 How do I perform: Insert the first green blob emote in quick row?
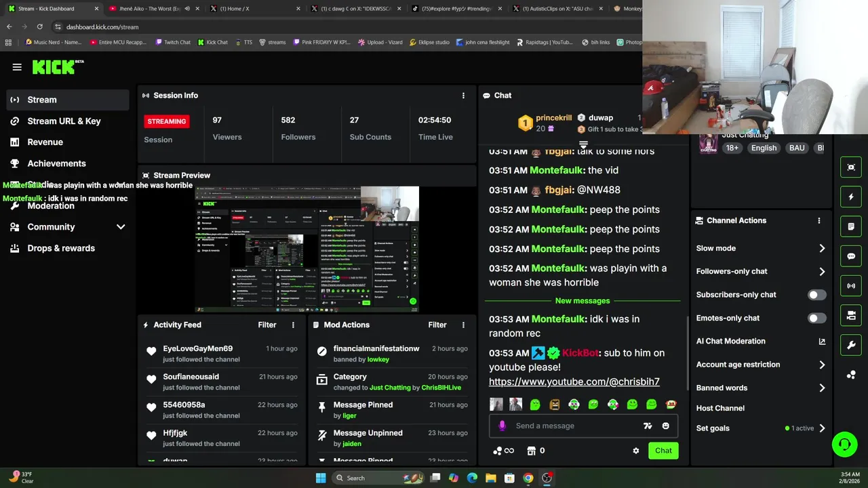[x=535, y=405]
